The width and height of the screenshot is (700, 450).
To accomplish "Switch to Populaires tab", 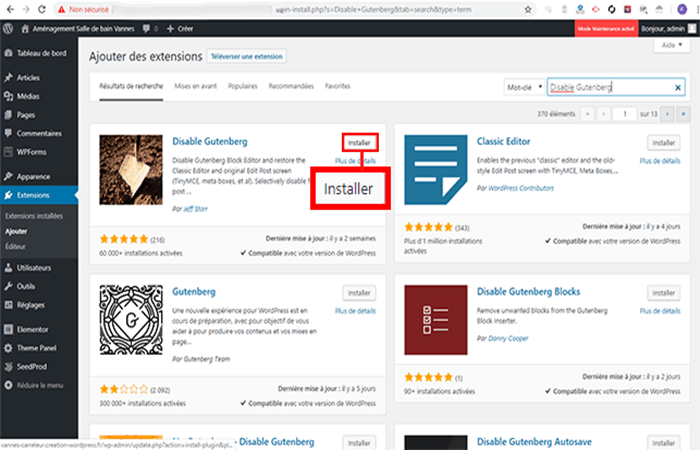I will point(242,86).
